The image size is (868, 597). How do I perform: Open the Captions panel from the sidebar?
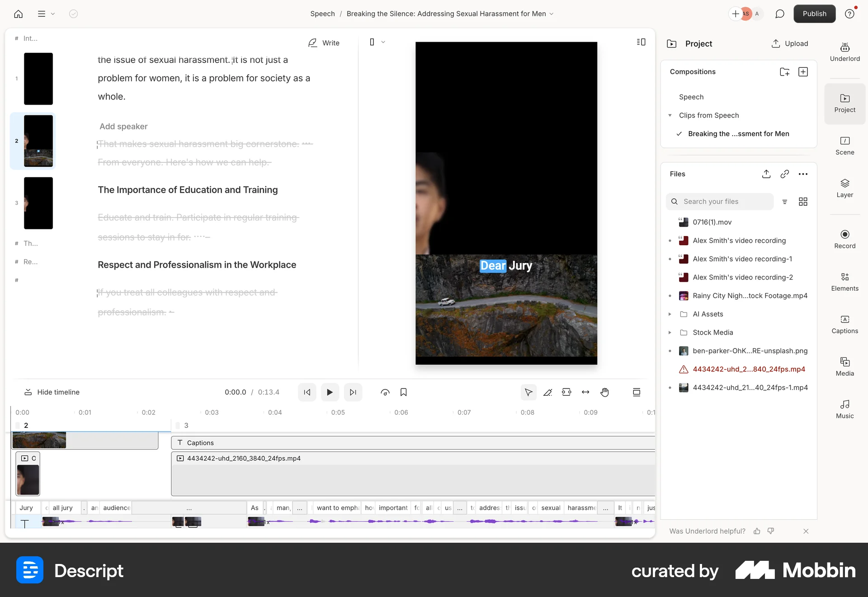844,324
